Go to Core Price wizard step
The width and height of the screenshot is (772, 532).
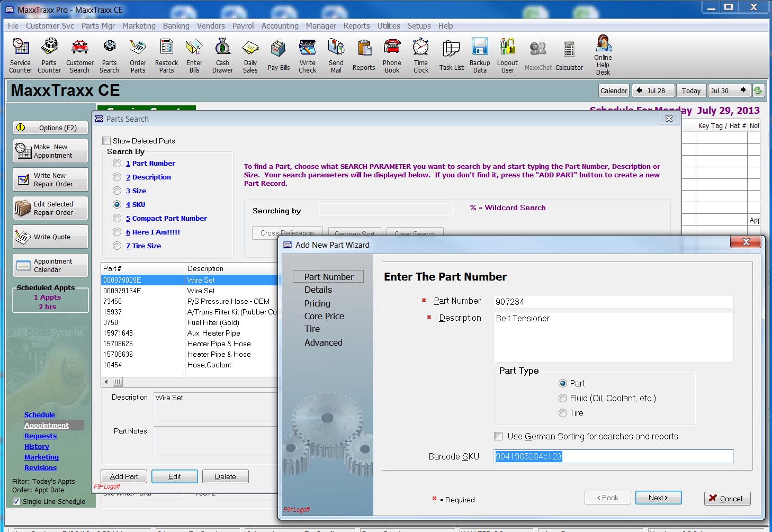click(x=324, y=316)
